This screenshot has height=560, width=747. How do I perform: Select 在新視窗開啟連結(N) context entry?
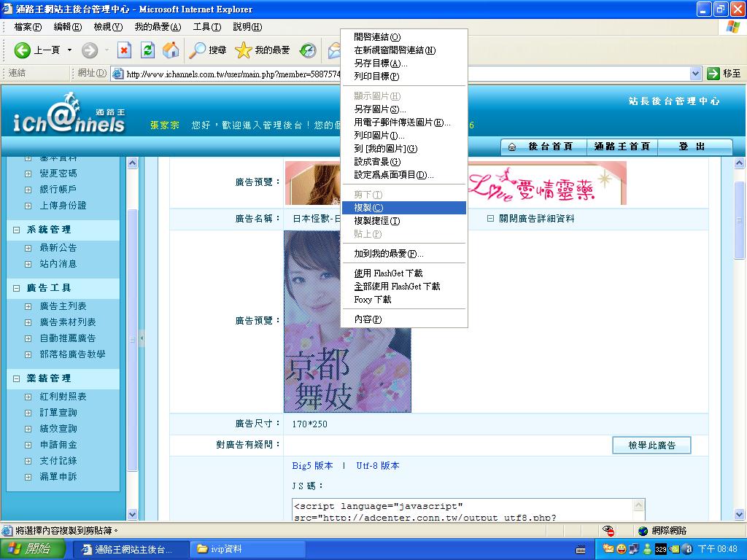(x=404, y=50)
